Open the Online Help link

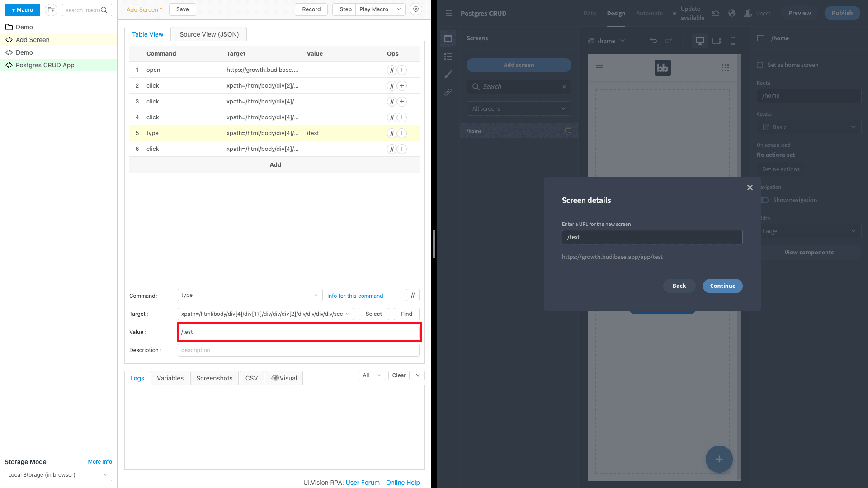[x=403, y=483]
